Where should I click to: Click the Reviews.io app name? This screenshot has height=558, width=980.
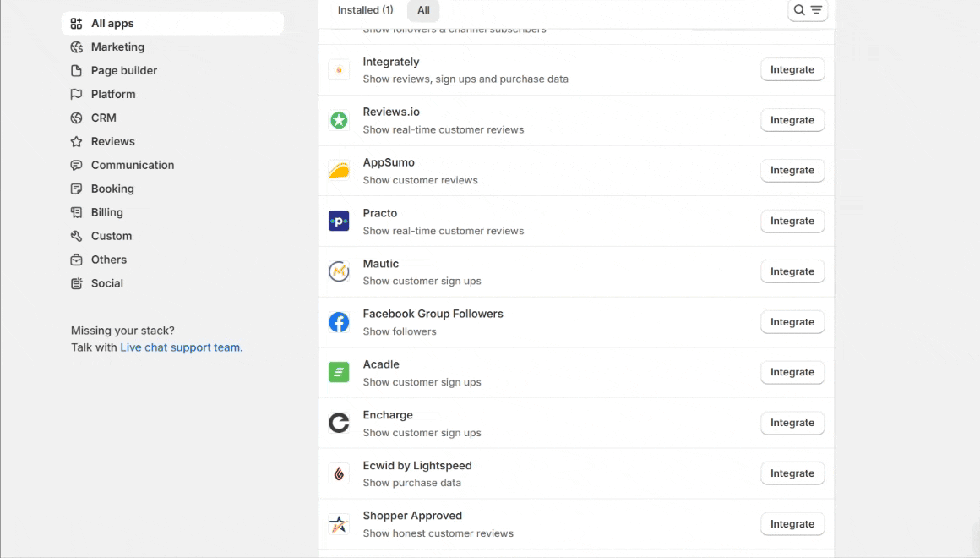tap(391, 112)
